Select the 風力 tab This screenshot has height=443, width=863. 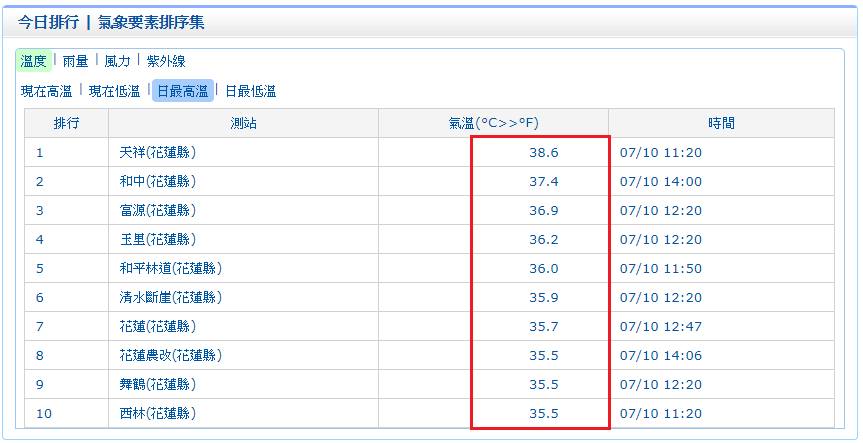pyautogui.click(x=117, y=61)
